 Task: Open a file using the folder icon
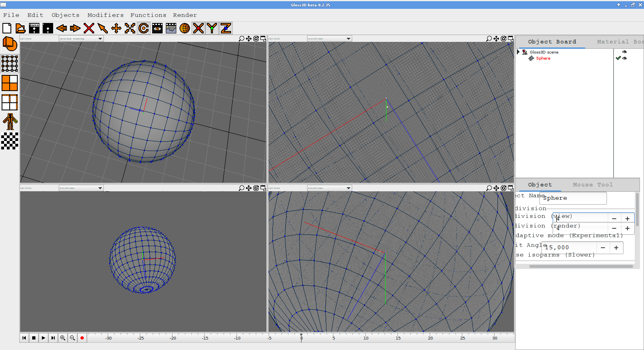[x=21, y=28]
